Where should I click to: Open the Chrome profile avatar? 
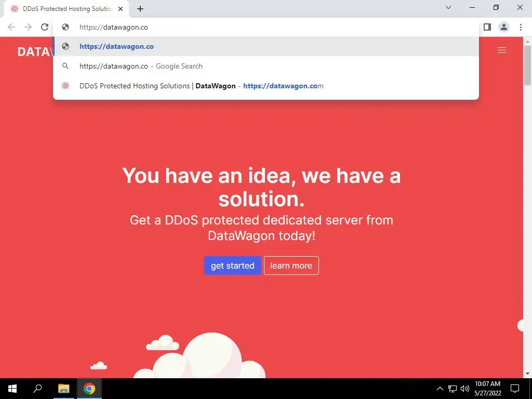click(x=504, y=27)
